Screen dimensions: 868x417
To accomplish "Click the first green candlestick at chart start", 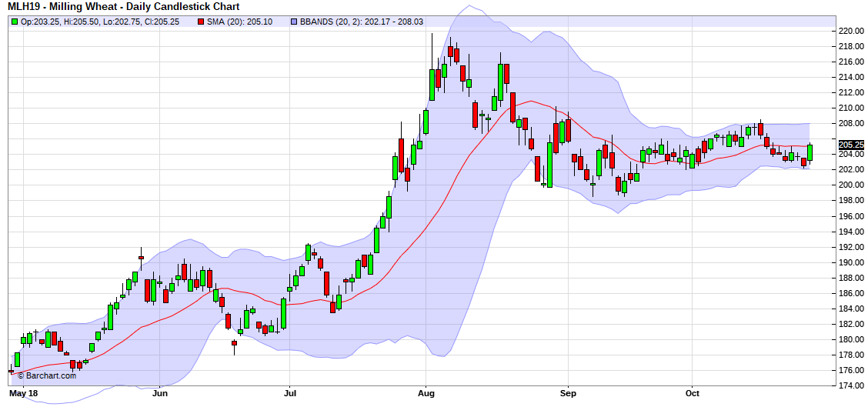I will [17, 359].
